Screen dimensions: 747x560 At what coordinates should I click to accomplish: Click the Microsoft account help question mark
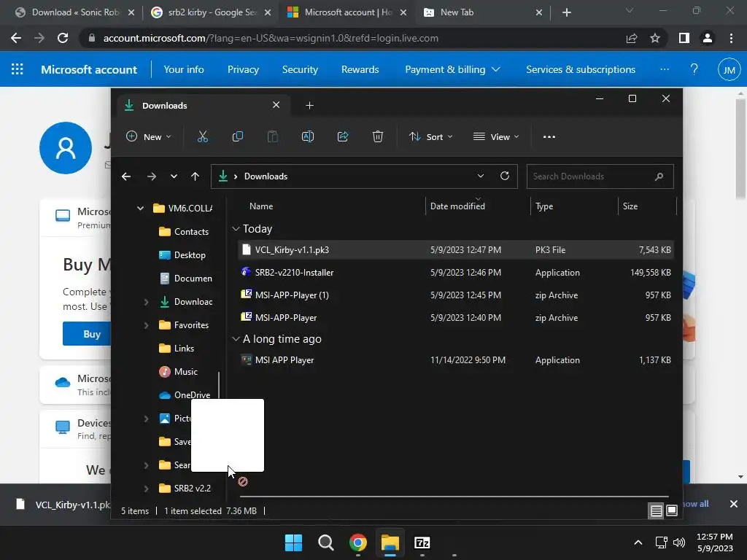[x=694, y=69]
